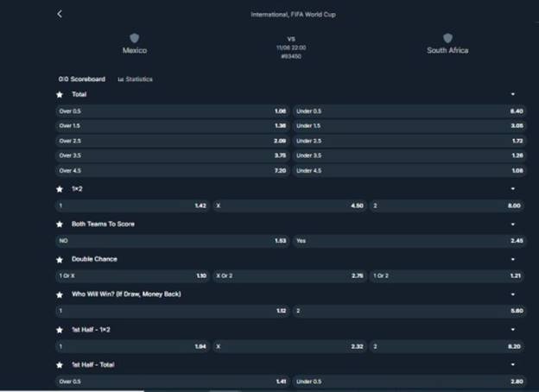Star the Who Will Win market

coord(60,294)
